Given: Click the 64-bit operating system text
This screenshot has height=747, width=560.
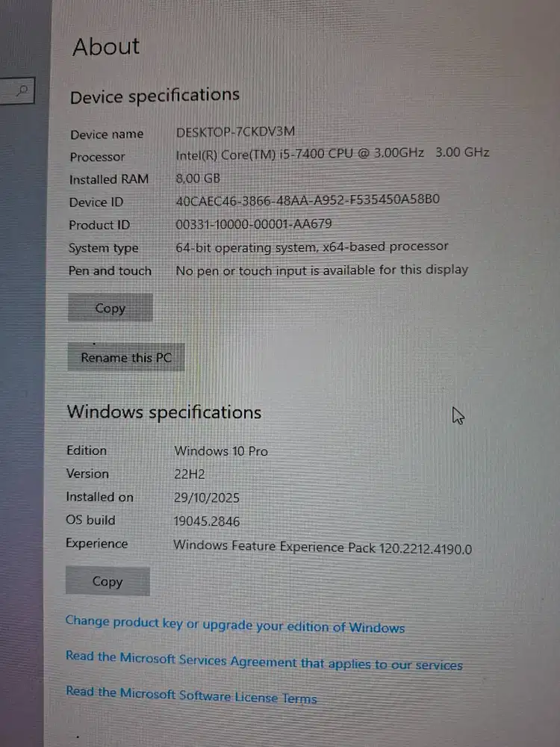Looking at the screenshot, I should point(312,247).
